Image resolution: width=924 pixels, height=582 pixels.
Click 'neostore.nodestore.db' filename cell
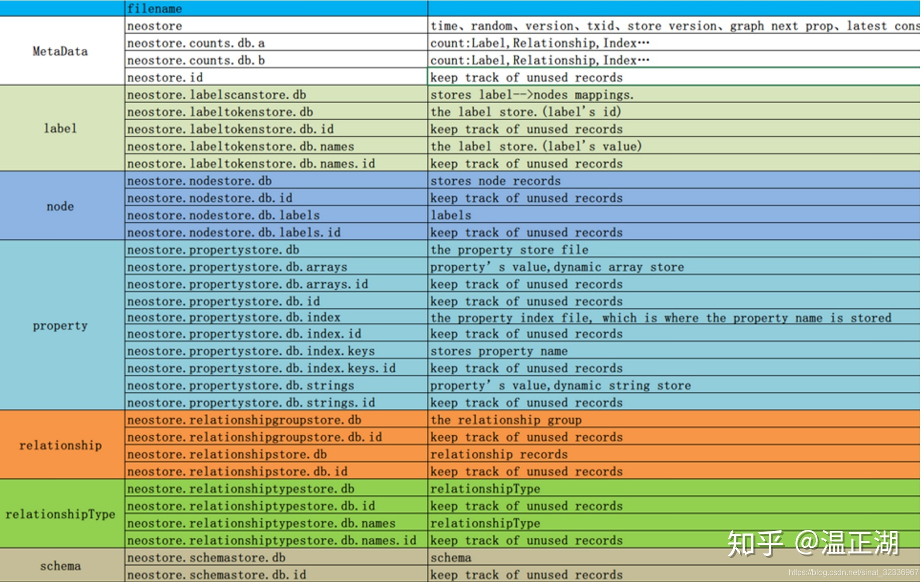click(x=276, y=180)
